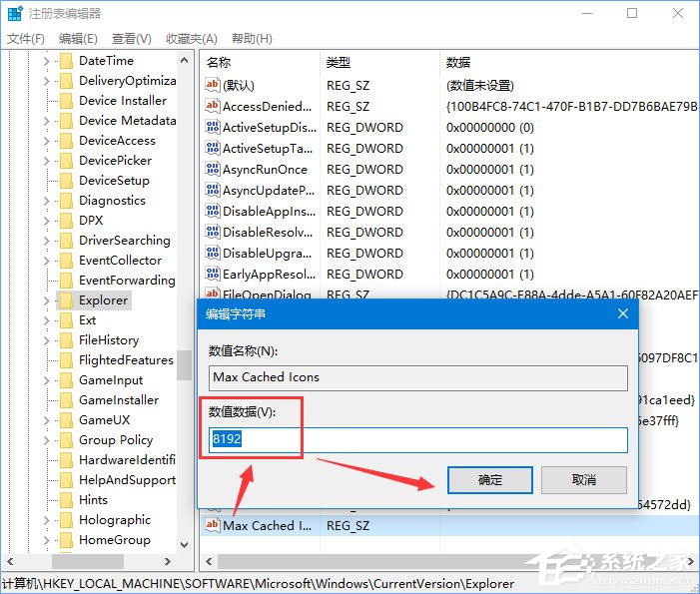Click DWORD icon next to ActiveSetupDis...
Screen dimensions: 700x594
[212, 127]
